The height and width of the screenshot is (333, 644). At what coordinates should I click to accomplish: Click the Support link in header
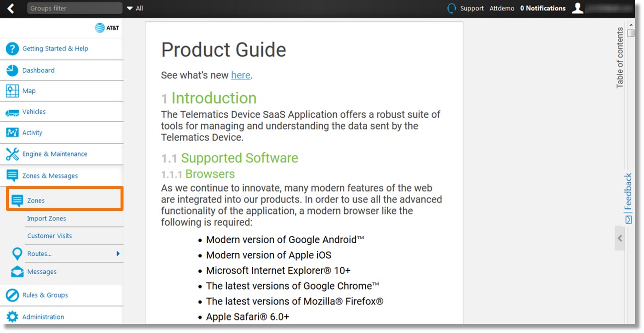472,8
